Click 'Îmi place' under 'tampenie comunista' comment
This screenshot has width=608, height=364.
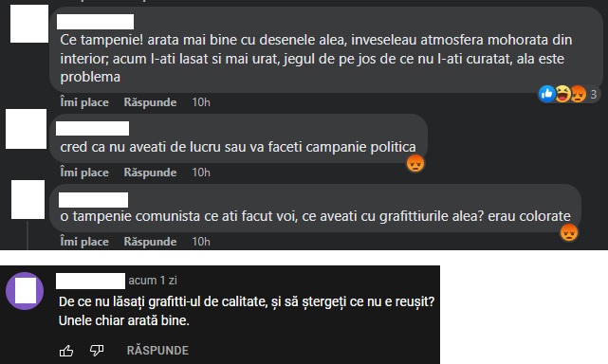click(x=84, y=242)
